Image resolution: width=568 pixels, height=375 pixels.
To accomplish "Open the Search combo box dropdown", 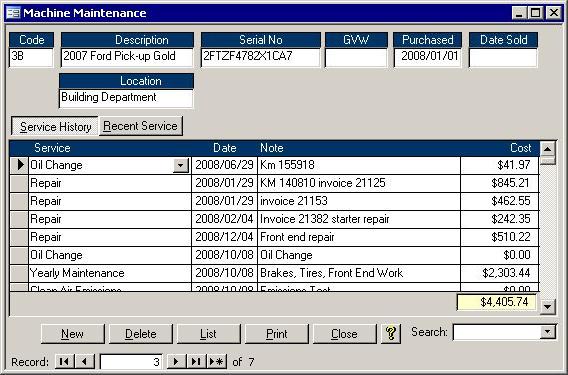I will tap(548, 332).
